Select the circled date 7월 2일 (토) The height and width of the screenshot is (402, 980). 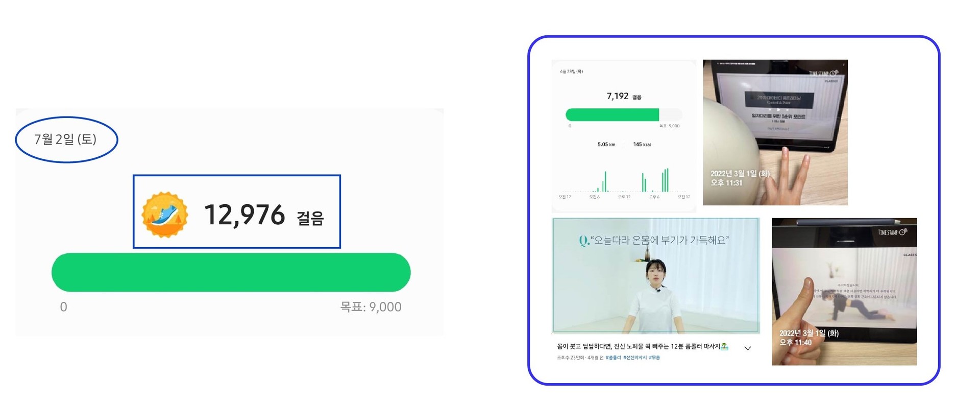pyautogui.click(x=65, y=139)
